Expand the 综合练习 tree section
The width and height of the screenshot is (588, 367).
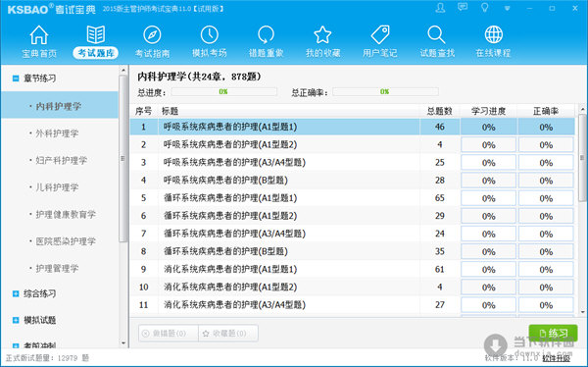pyautogui.click(x=16, y=293)
